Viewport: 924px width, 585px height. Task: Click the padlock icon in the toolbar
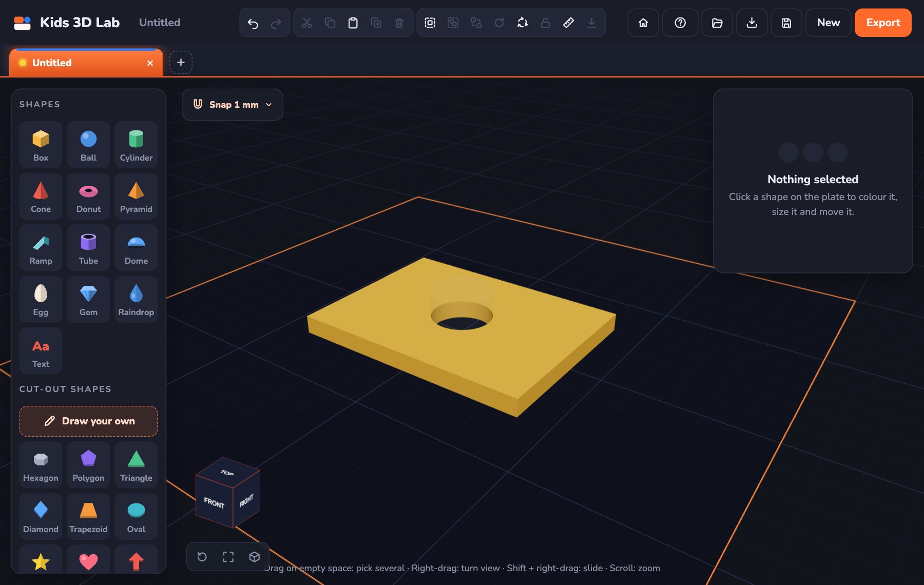(x=546, y=23)
